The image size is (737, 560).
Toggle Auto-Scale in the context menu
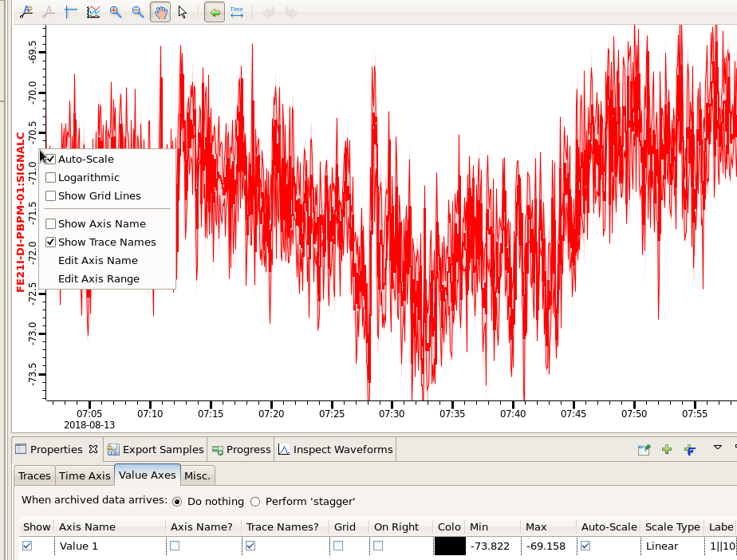(107, 159)
